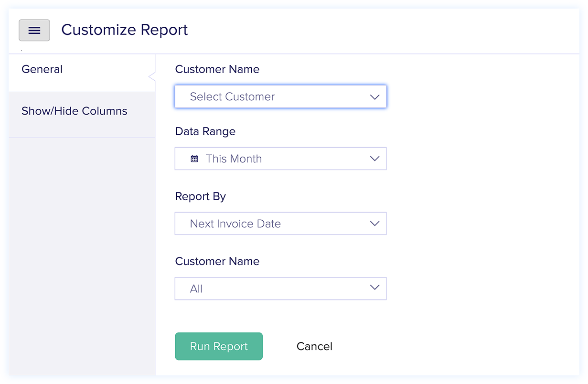Click the calendar icon in Data Range field
Image resolution: width=588 pixels, height=384 pixels.
click(193, 158)
